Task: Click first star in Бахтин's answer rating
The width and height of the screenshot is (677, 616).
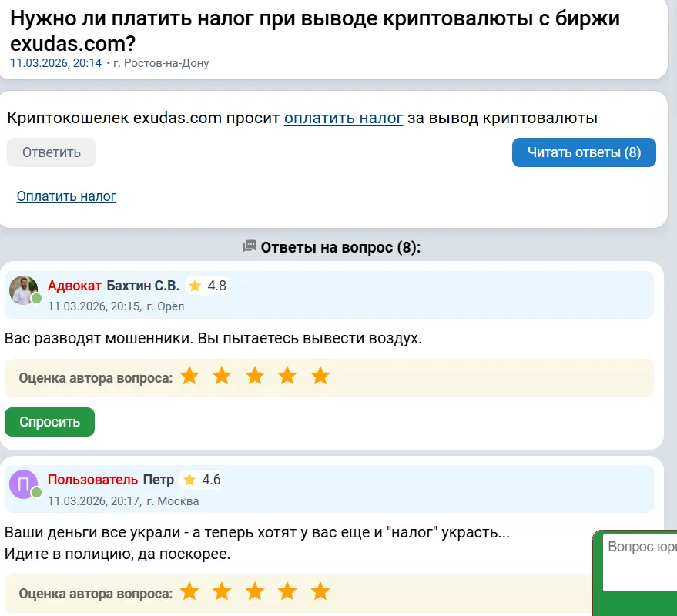Action: click(189, 376)
